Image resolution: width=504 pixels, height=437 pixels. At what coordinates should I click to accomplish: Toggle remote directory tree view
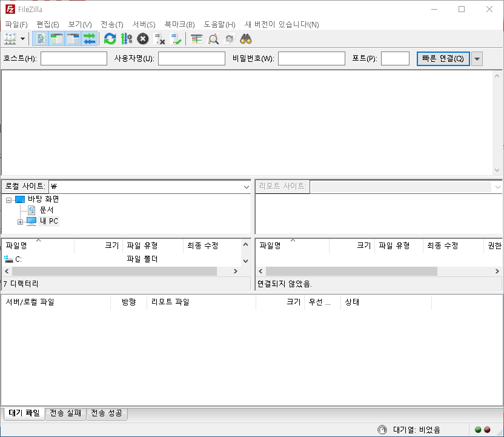[73, 39]
